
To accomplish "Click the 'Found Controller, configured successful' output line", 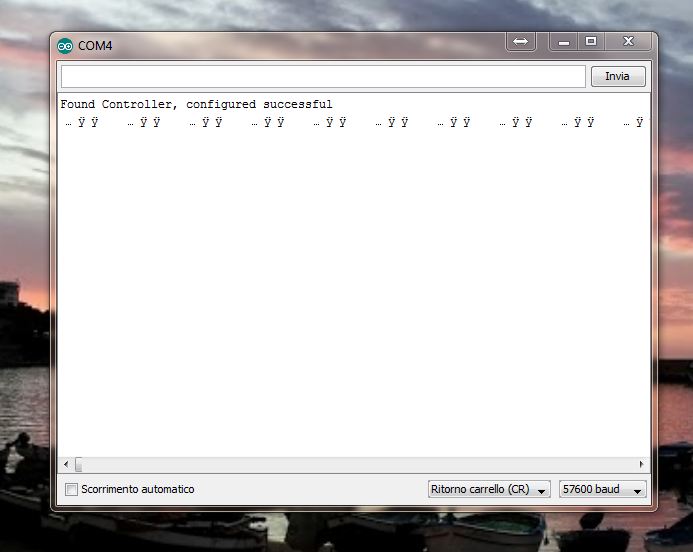I will (x=196, y=105).
